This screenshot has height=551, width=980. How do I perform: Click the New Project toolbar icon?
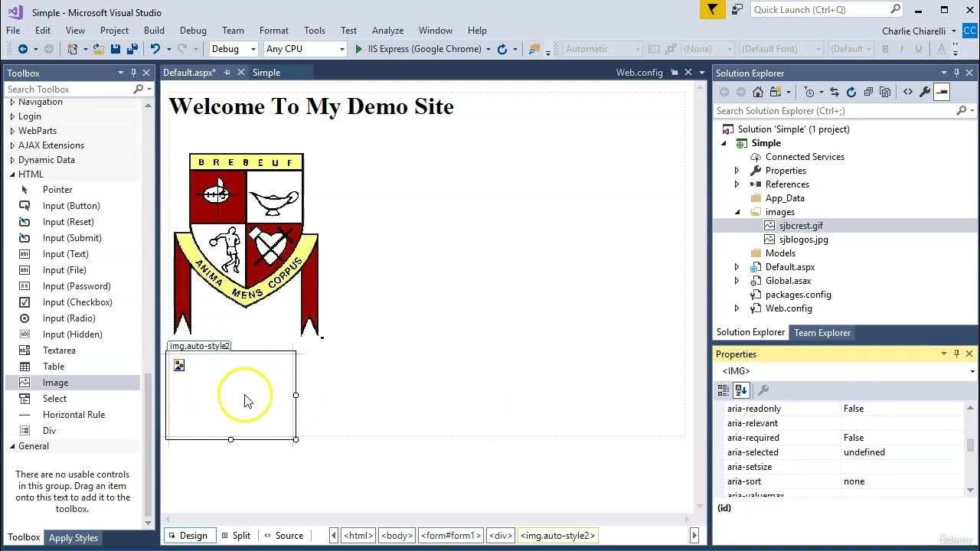tap(73, 49)
